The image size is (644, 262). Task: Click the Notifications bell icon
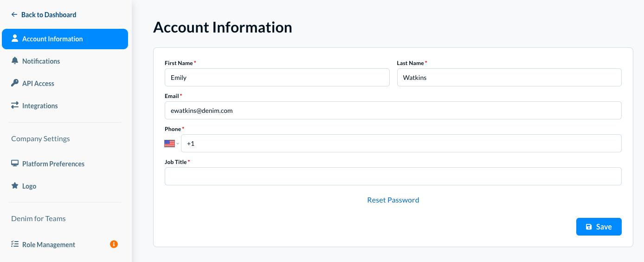click(15, 61)
